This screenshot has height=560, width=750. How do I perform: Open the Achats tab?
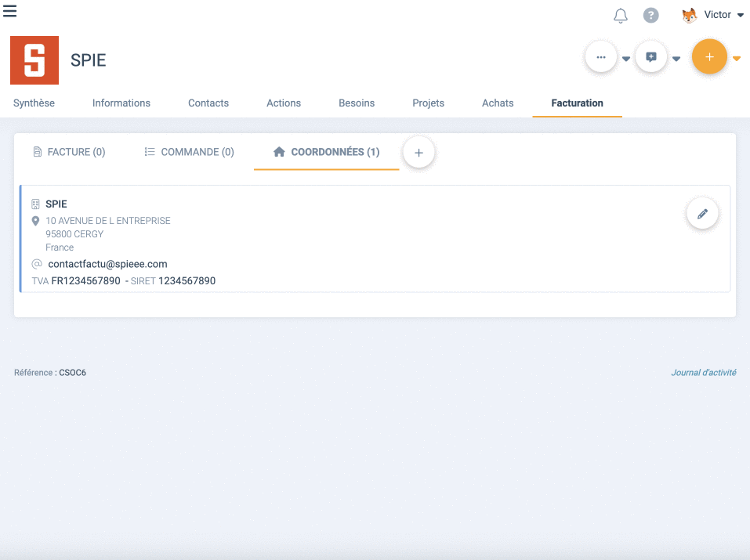pyautogui.click(x=498, y=103)
